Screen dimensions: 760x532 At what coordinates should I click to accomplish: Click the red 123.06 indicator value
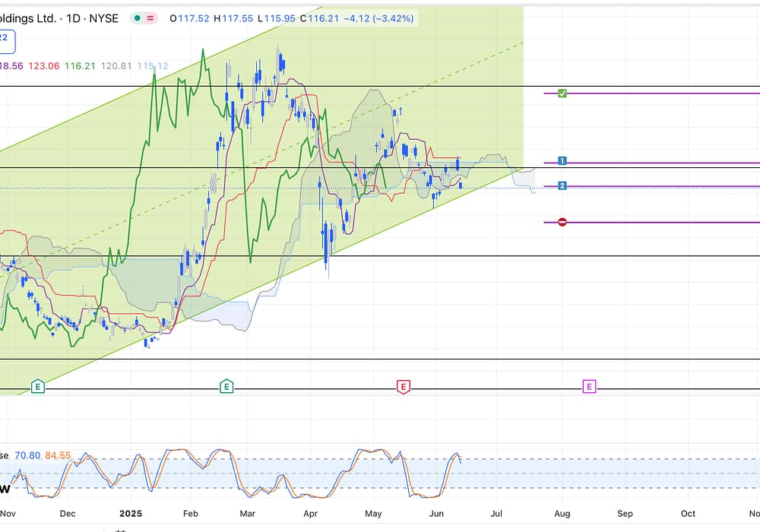(43, 66)
